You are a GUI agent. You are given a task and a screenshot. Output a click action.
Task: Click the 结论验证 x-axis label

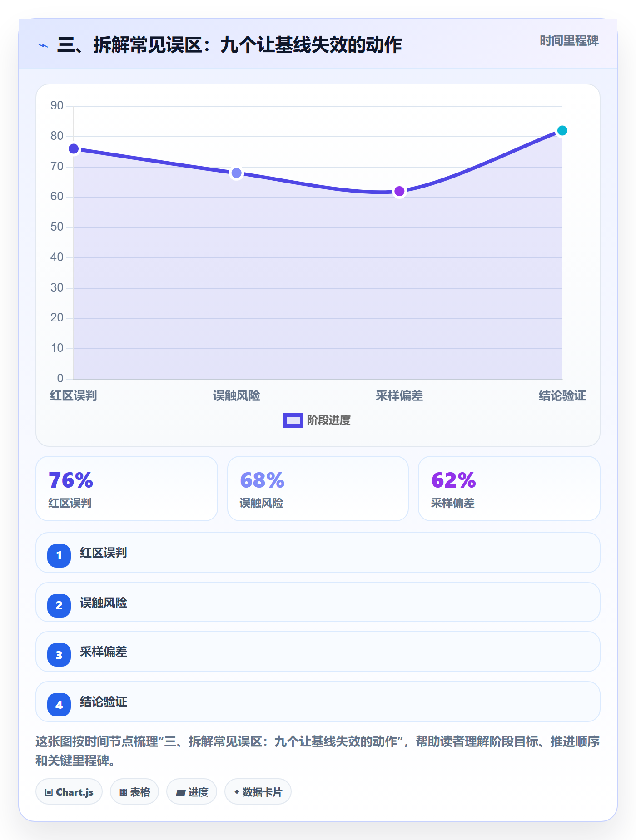(562, 395)
